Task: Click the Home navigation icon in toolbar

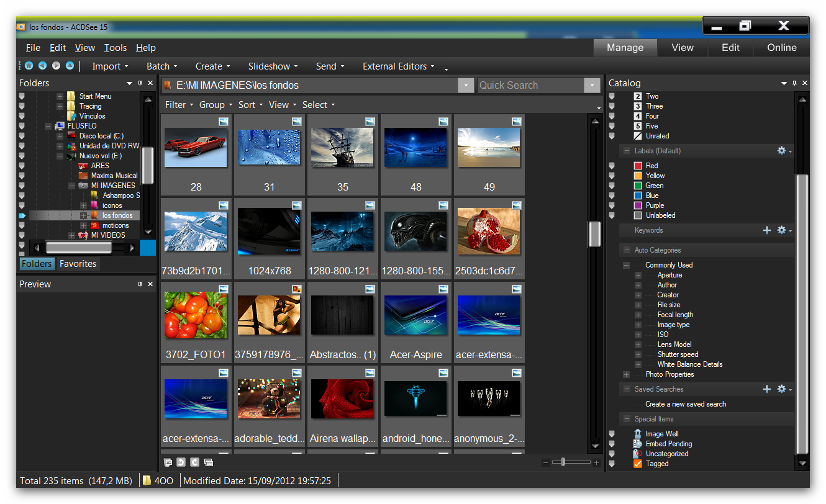Action: pos(29,66)
